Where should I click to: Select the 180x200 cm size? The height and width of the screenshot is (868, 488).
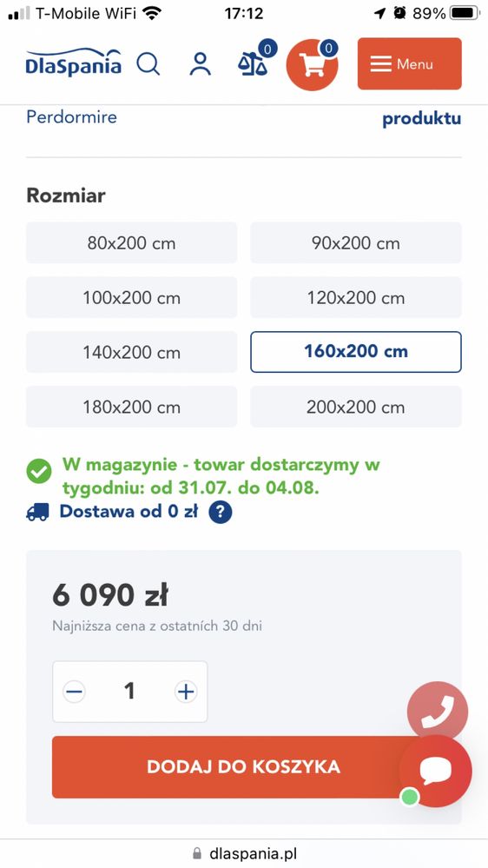click(132, 407)
